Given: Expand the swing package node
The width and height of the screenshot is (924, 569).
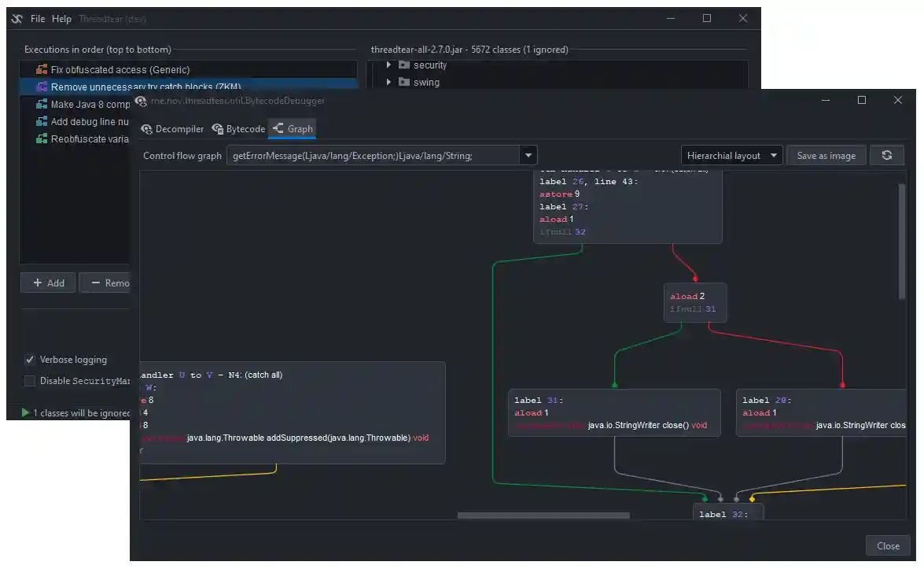Looking at the screenshot, I should point(387,82).
